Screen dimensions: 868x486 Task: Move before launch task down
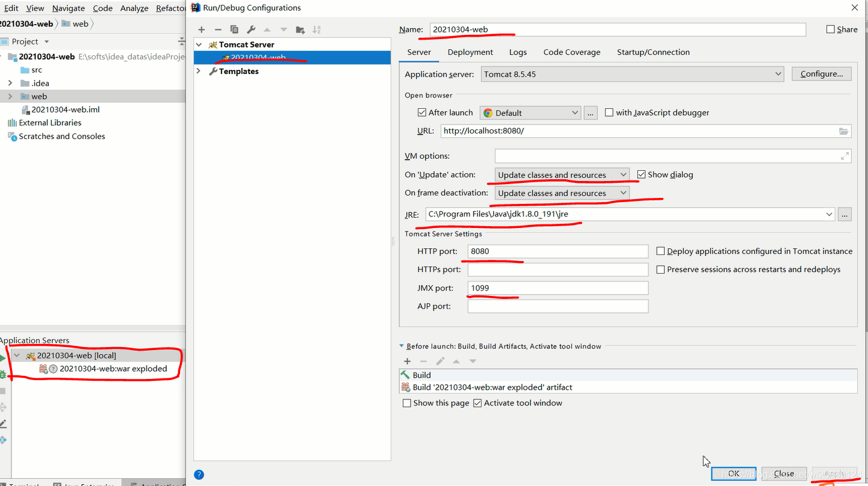click(473, 361)
